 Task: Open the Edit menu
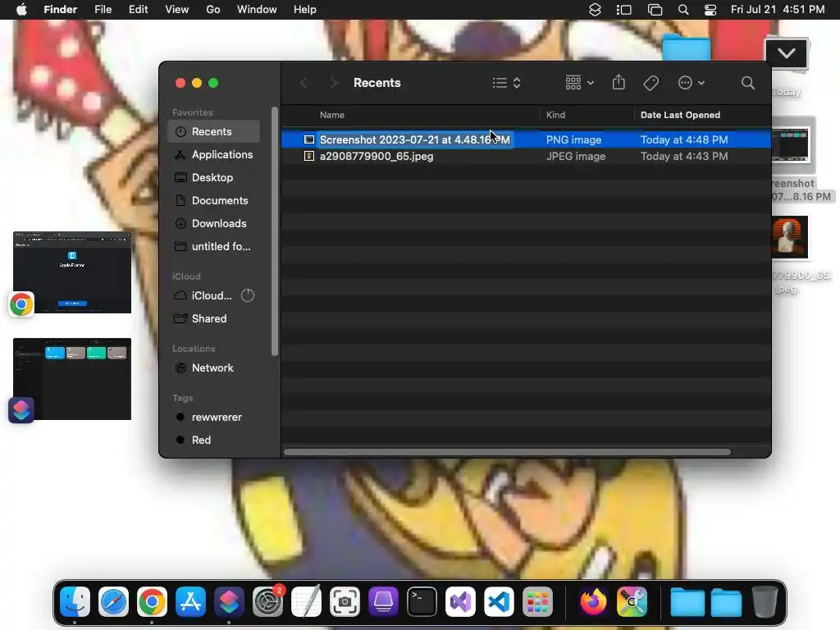pos(138,10)
